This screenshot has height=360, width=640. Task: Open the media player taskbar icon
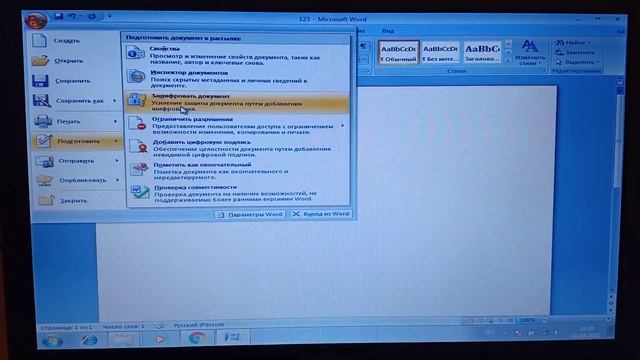tap(160, 339)
